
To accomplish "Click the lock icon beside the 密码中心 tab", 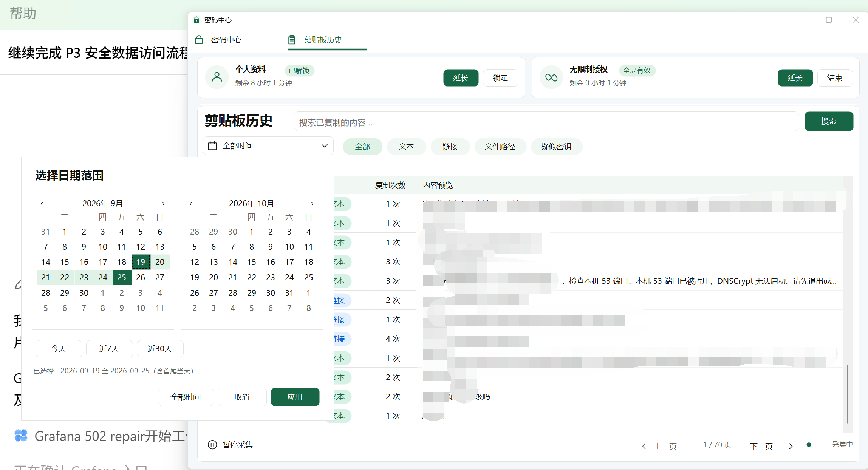I will [199, 40].
